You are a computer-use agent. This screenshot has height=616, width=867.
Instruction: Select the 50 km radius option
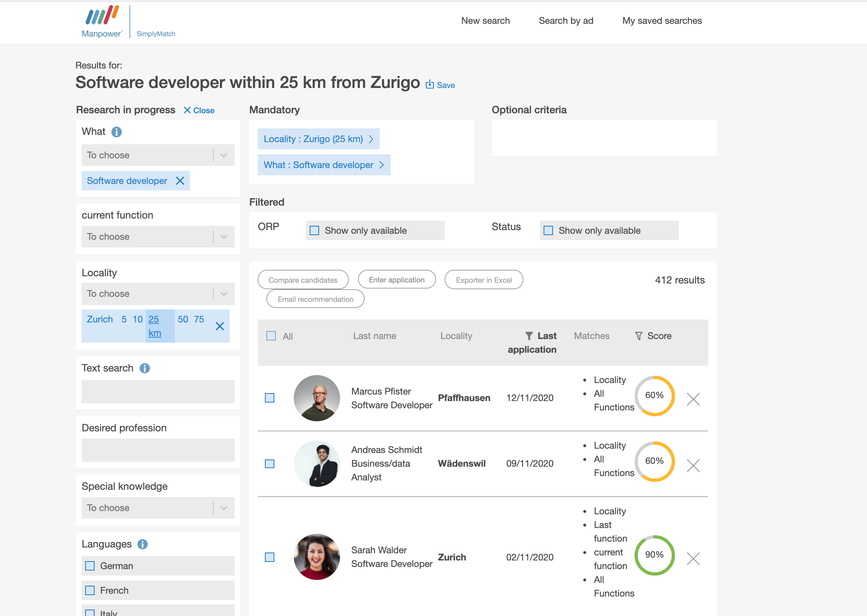coord(183,319)
